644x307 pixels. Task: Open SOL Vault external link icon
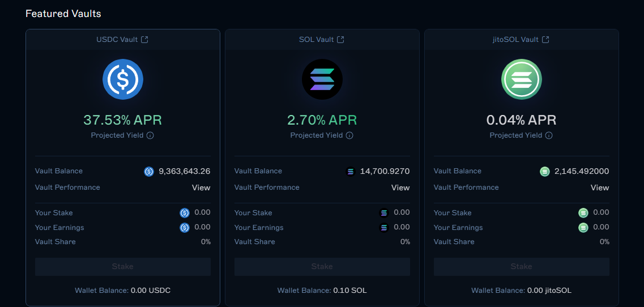pos(340,40)
